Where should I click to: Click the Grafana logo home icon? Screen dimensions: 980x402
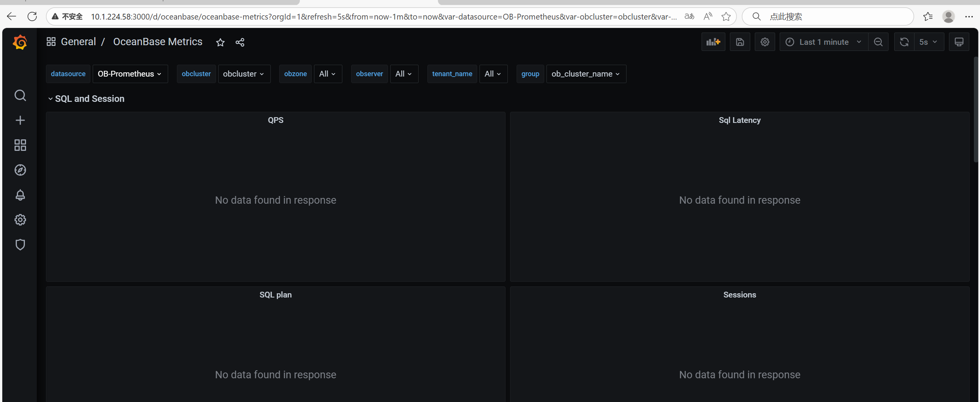20,42
